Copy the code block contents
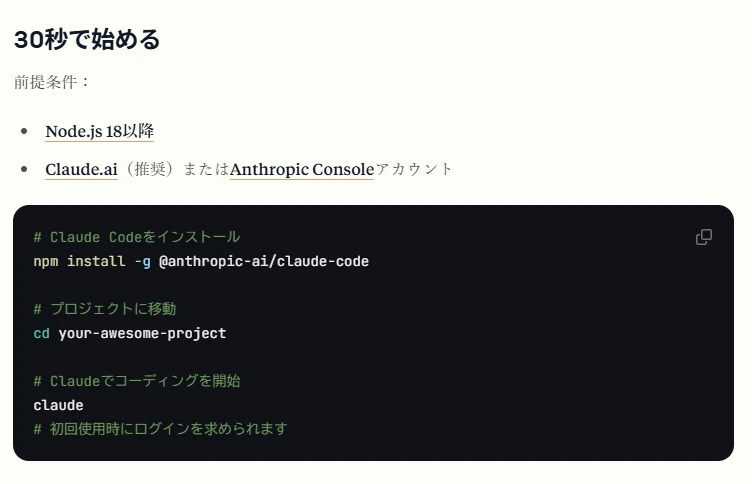Image resolution: width=752 pixels, height=484 pixels. [x=704, y=237]
